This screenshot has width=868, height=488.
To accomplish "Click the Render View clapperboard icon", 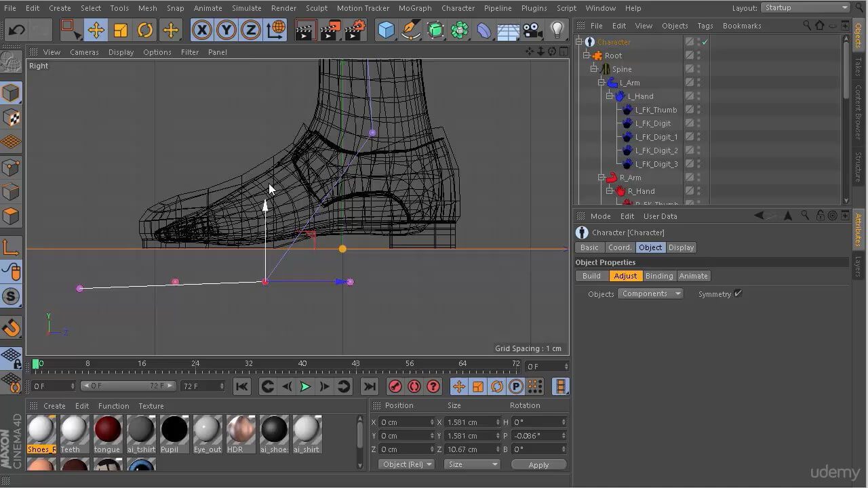I will 305,30.
